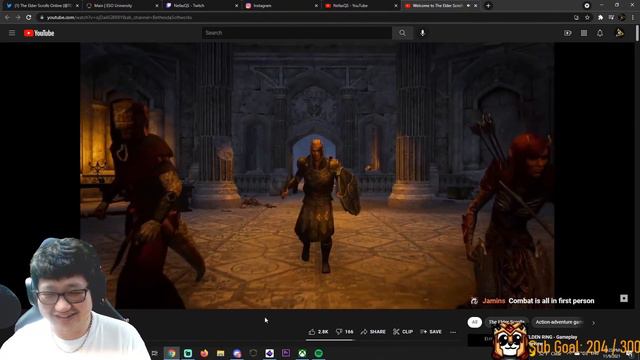The image size is (640, 360).
Task: Open the Xbox app from the taskbar
Action: pos(302,353)
